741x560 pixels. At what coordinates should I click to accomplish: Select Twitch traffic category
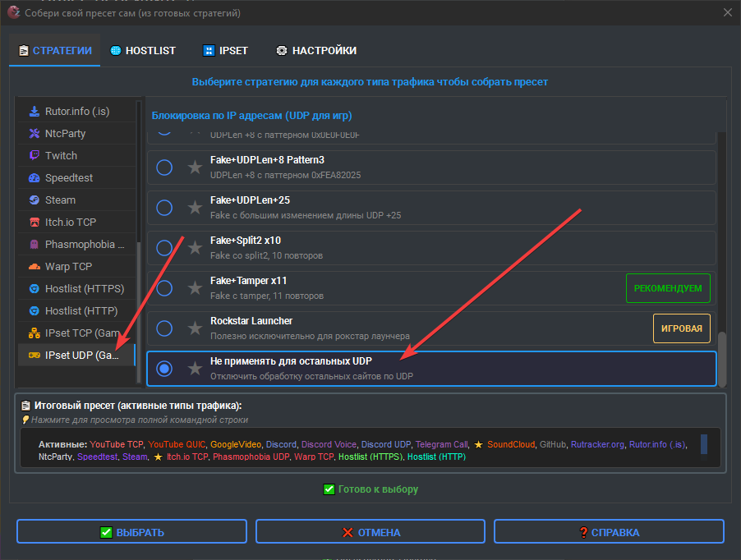(76, 155)
